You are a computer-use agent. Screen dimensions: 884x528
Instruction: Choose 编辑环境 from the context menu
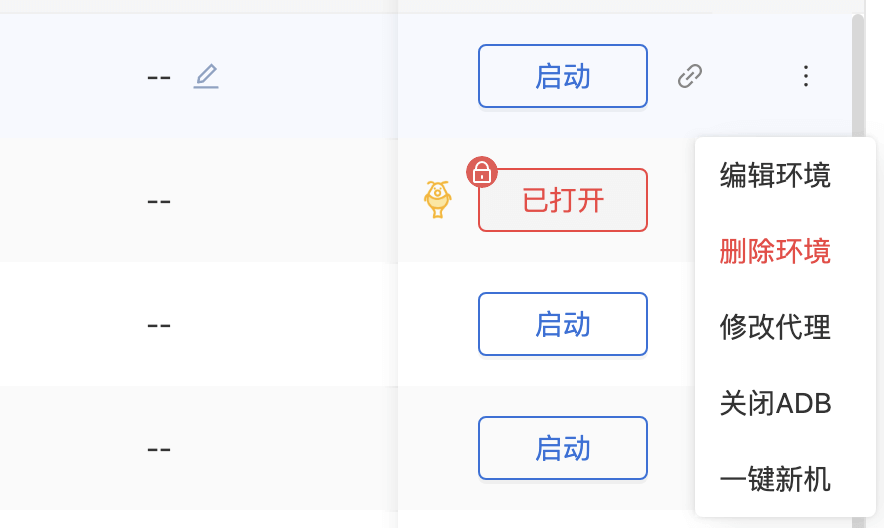(775, 176)
